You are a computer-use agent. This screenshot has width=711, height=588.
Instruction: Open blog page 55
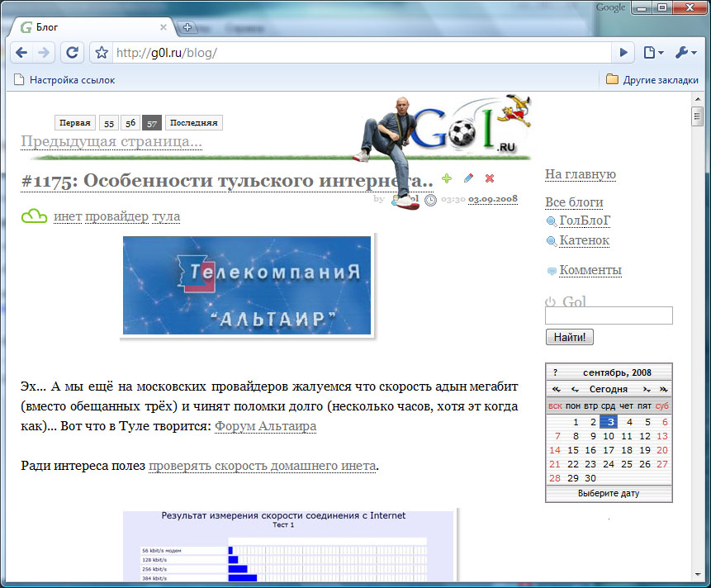(x=109, y=122)
